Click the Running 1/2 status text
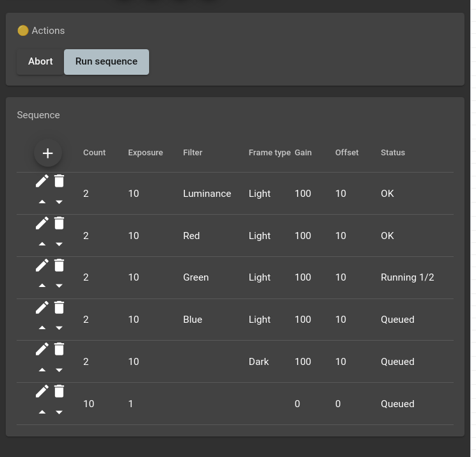The width and height of the screenshot is (476, 457). [x=407, y=277]
